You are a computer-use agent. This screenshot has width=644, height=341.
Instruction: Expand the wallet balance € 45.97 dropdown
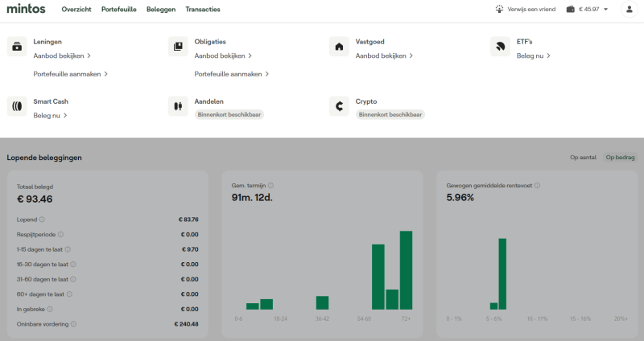click(x=588, y=10)
